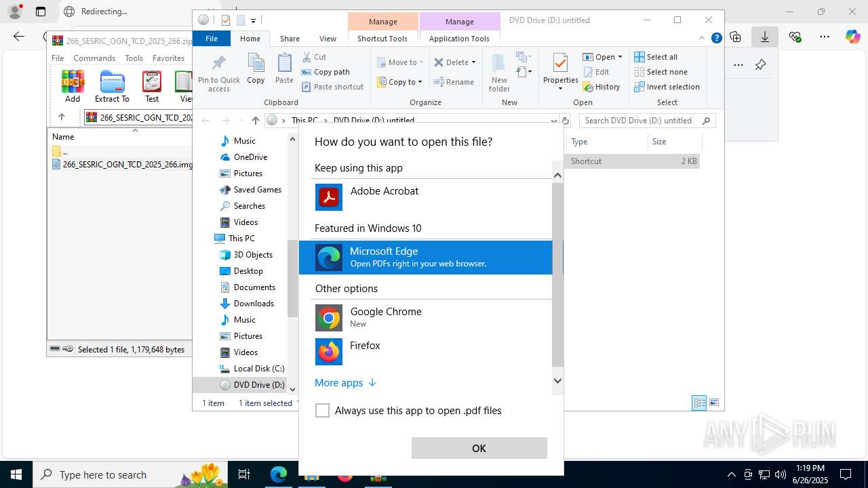Select Firefox to open the file

click(426, 351)
